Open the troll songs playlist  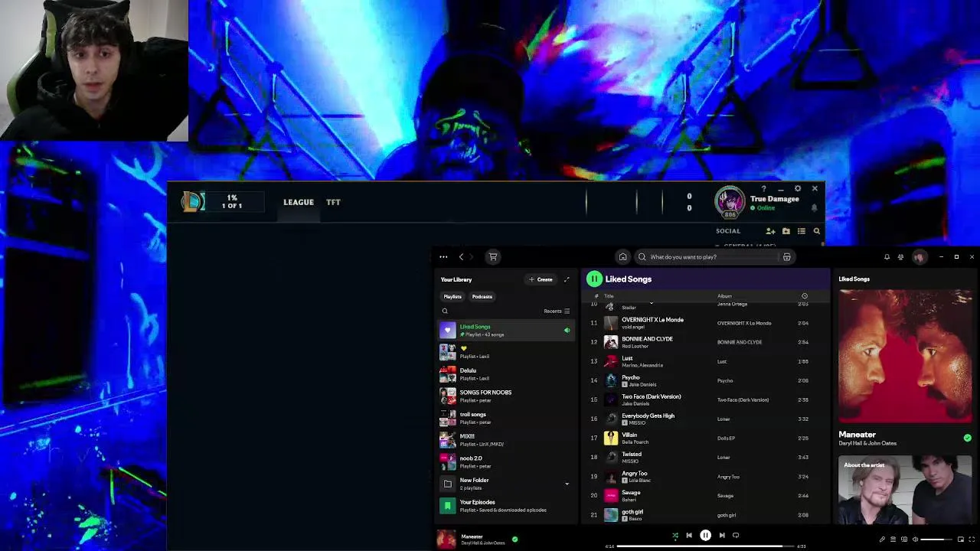pos(506,418)
